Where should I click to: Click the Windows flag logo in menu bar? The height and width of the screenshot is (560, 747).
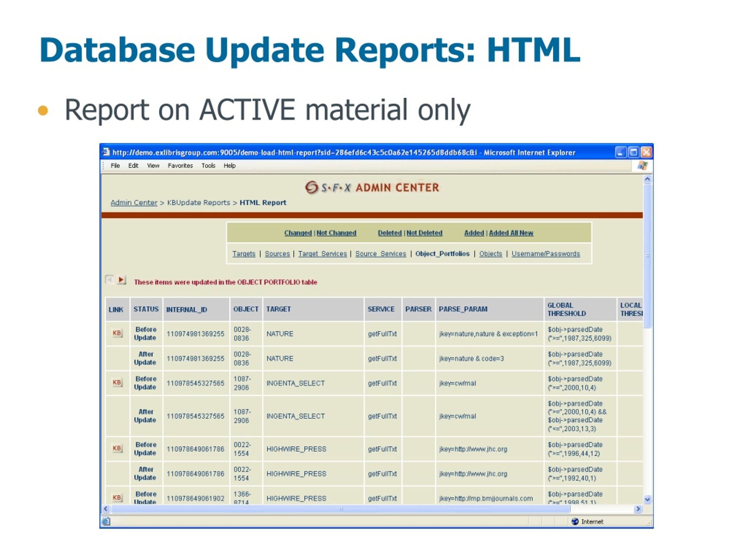(x=642, y=166)
